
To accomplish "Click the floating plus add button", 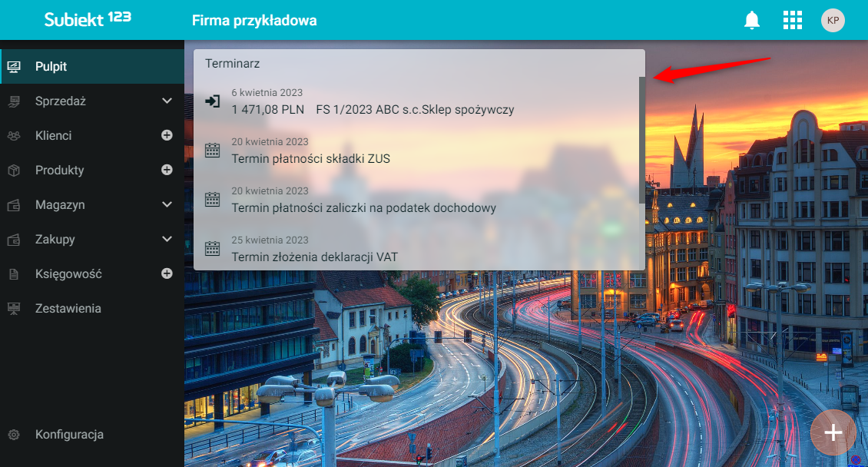I will click(833, 432).
